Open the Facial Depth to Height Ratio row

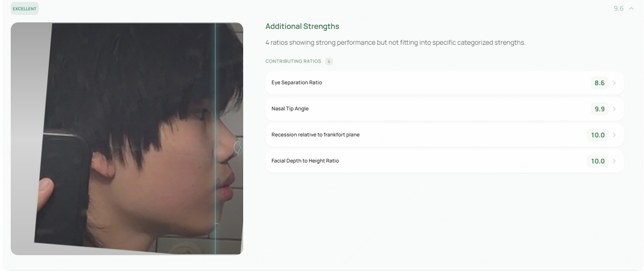305,161
